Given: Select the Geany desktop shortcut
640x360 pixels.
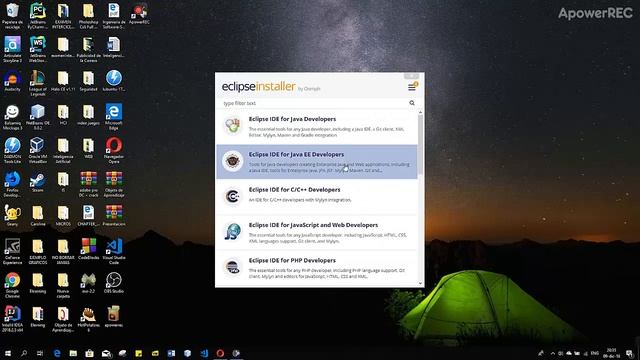Looking at the screenshot, I should coord(12,216).
